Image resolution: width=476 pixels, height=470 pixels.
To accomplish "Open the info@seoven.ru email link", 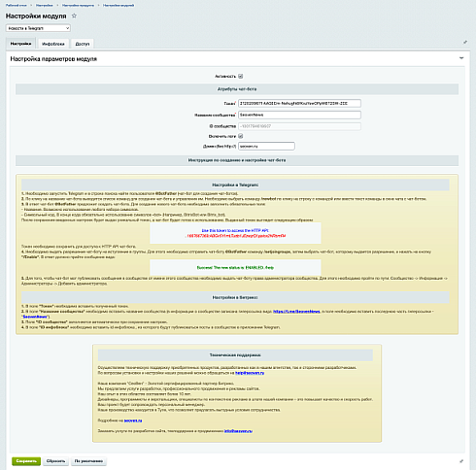I will 238,431.
